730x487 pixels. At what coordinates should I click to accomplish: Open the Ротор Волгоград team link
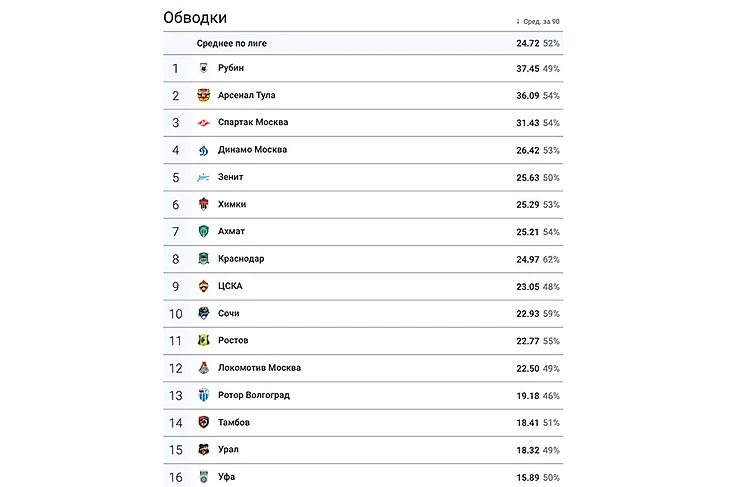point(253,395)
